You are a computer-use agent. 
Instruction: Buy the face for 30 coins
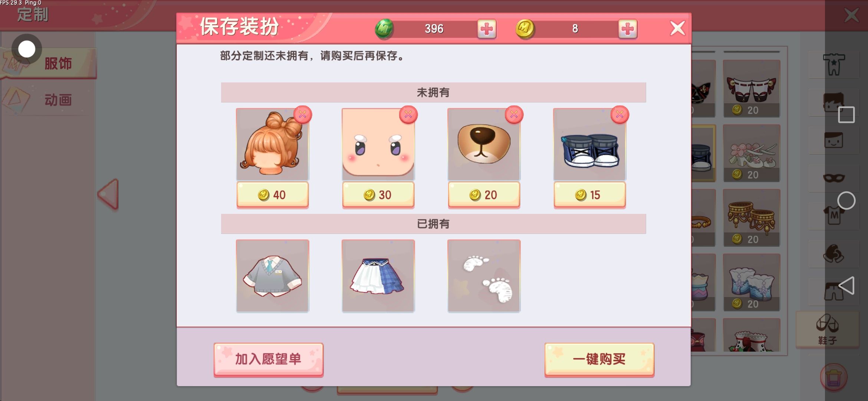click(378, 195)
